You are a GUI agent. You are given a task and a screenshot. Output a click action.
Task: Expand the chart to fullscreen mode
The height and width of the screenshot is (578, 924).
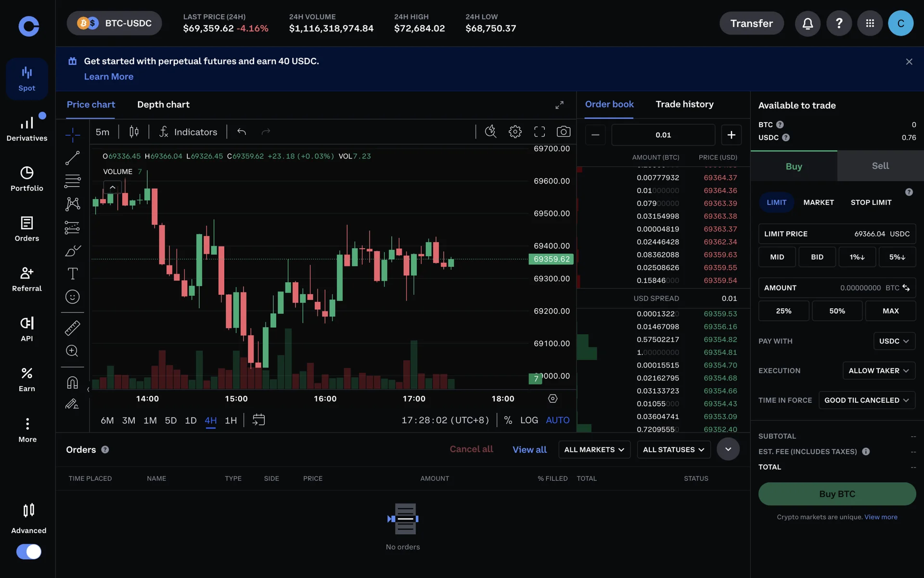click(x=539, y=131)
